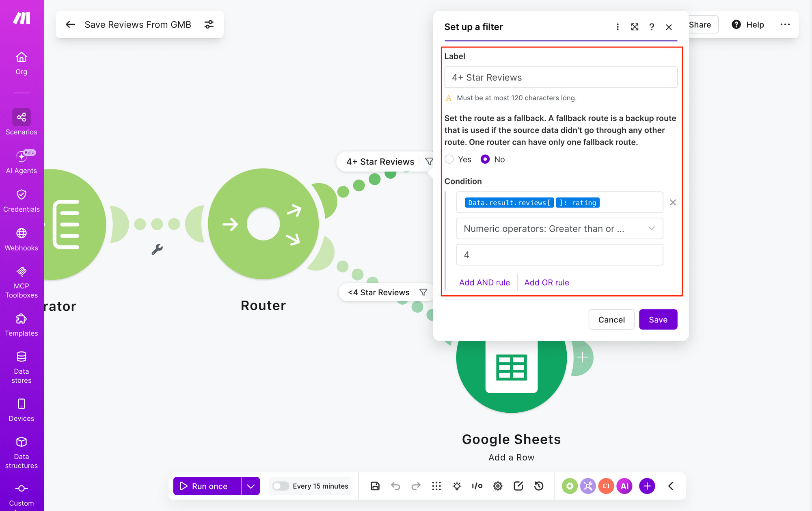Go back with the arrow beside scenario name
Image resolution: width=812 pixels, height=511 pixels.
click(70, 24)
